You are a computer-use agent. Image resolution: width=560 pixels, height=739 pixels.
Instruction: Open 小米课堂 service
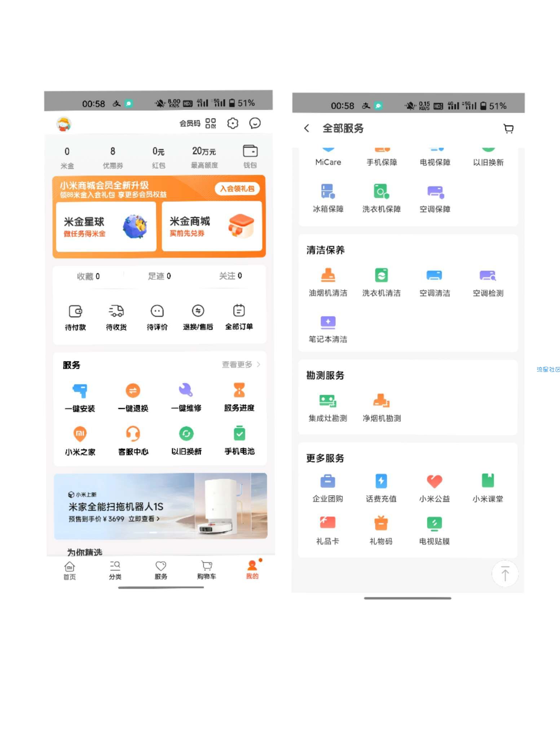click(488, 488)
